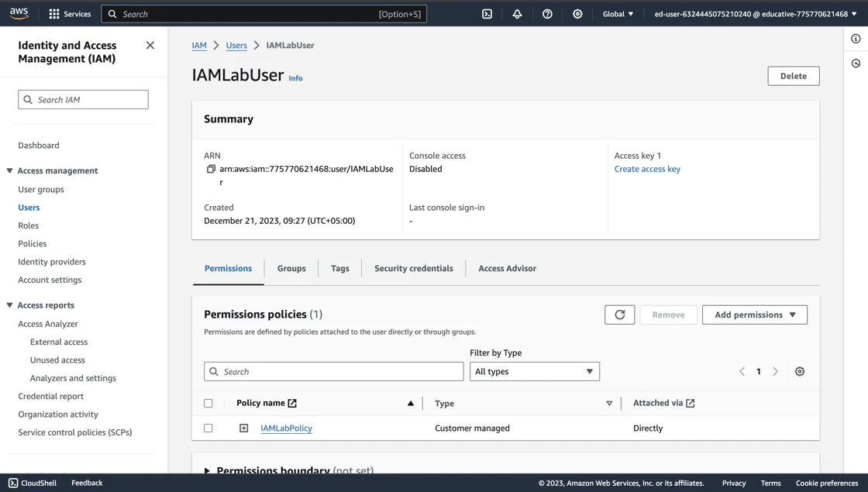Open the All types filter dropdown
This screenshot has height=492, width=868.
534,371
